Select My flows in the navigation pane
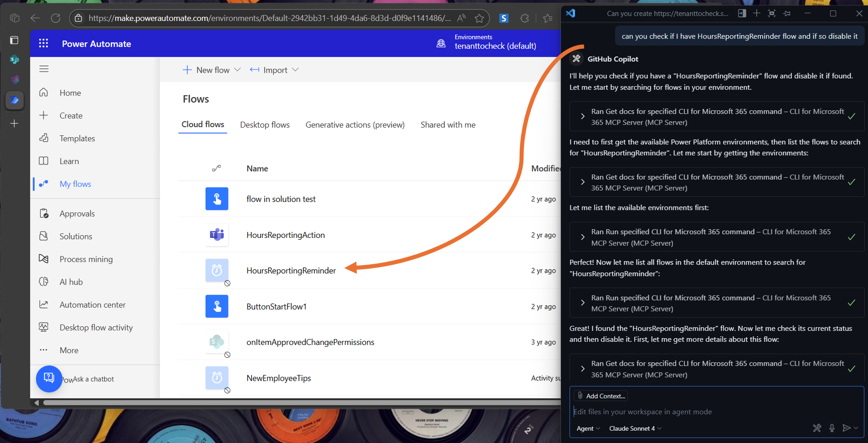The width and height of the screenshot is (868, 443). [75, 184]
